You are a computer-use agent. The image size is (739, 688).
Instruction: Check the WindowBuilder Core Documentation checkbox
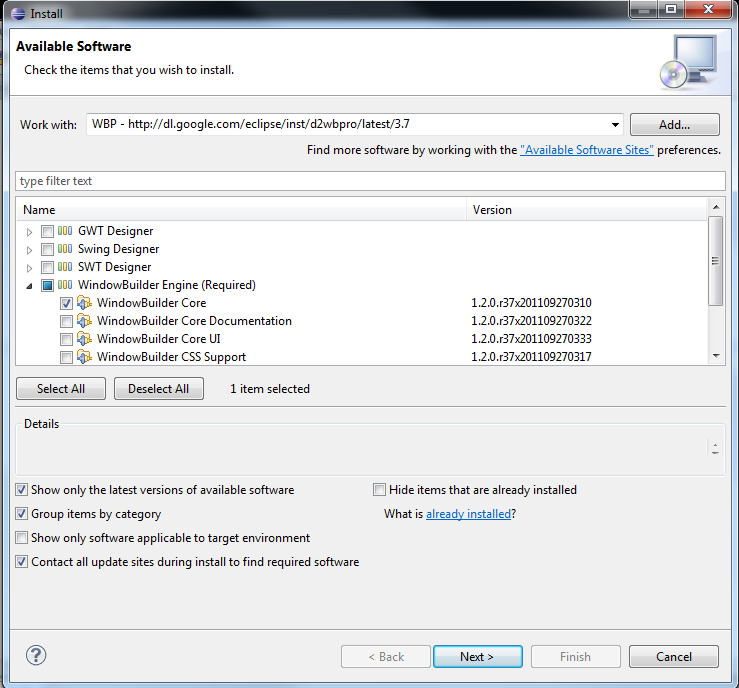(66, 321)
